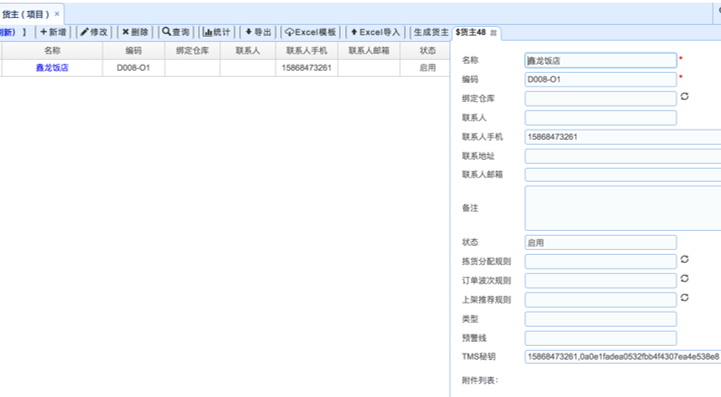This screenshot has width=721, height=397.
Task: Click the refresh icon beside 拣货分配规则 field
Action: (684, 259)
